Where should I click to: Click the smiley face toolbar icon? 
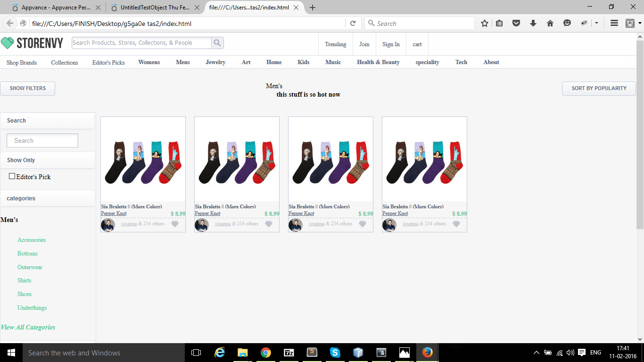[567, 23]
